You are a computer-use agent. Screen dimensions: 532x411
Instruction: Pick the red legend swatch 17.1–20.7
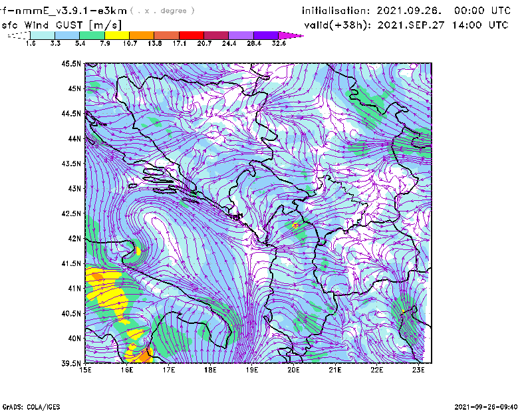192,35
